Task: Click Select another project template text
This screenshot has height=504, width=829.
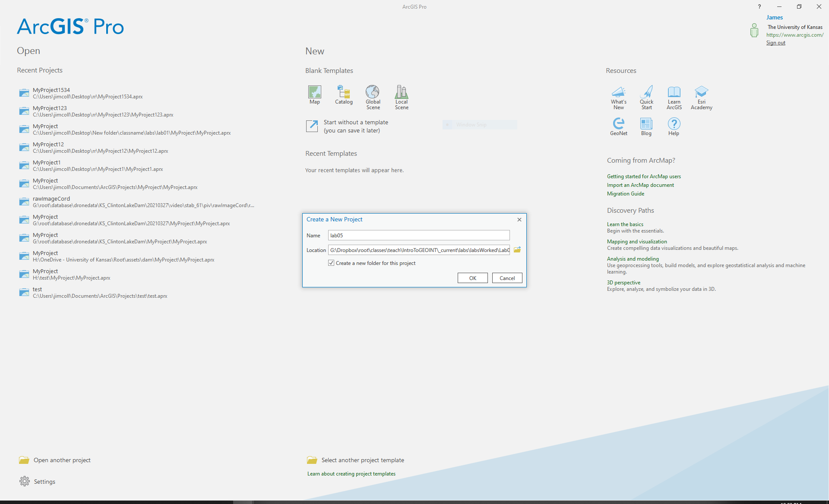Action: tap(363, 460)
